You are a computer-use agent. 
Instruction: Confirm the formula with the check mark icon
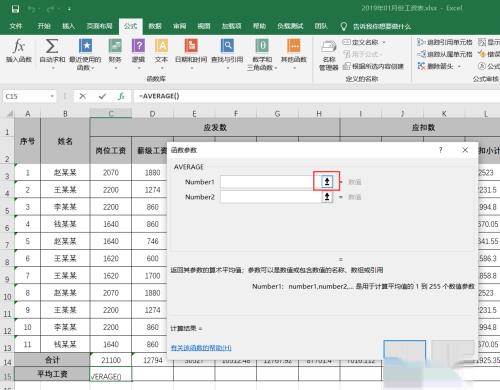[x=102, y=96]
